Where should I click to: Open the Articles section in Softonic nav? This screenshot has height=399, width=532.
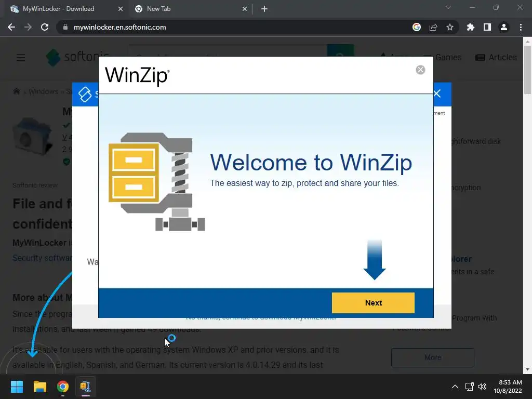[x=496, y=57]
